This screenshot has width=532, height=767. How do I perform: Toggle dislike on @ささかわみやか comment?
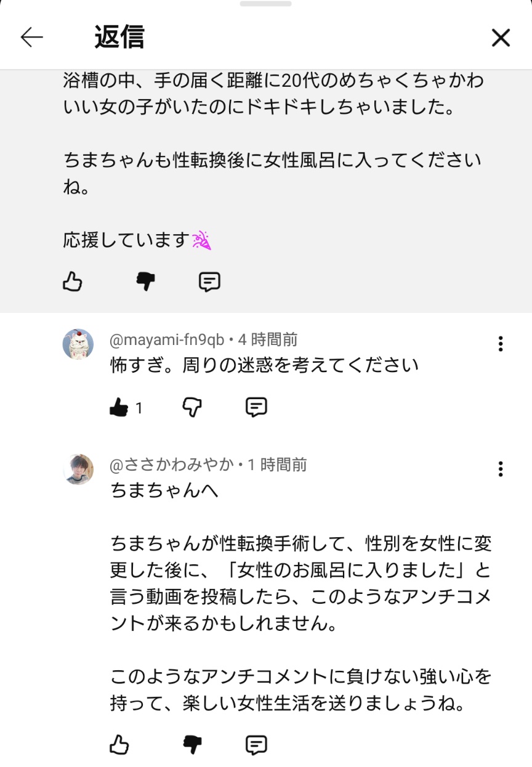click(x=193, y=745)
